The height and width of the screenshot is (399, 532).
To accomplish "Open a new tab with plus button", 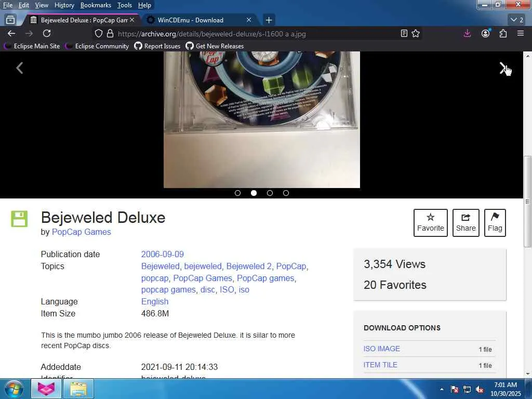I will (x=269, y=20).
